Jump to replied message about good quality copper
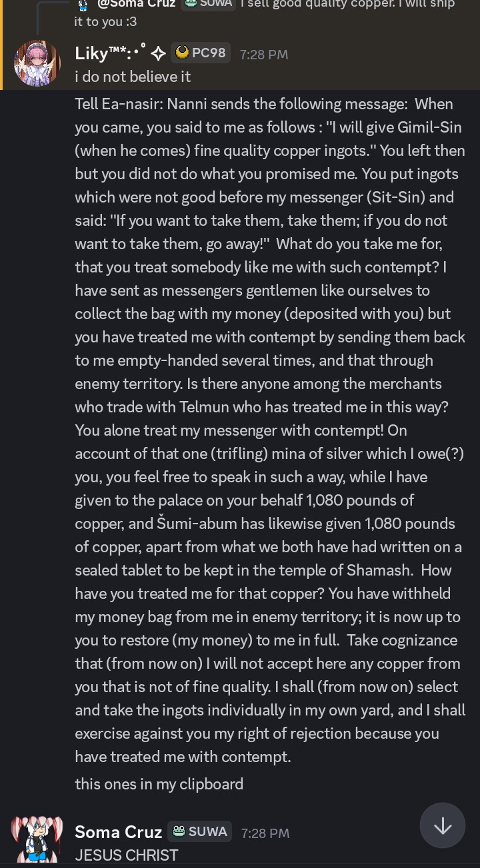Image resolution: width=480 pixels, height=868 pixels. pos(347,4)
